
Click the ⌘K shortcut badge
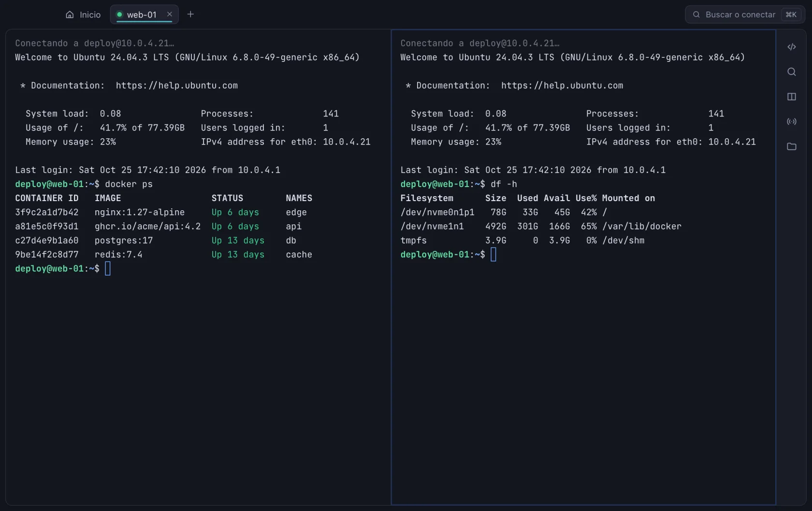791,15
